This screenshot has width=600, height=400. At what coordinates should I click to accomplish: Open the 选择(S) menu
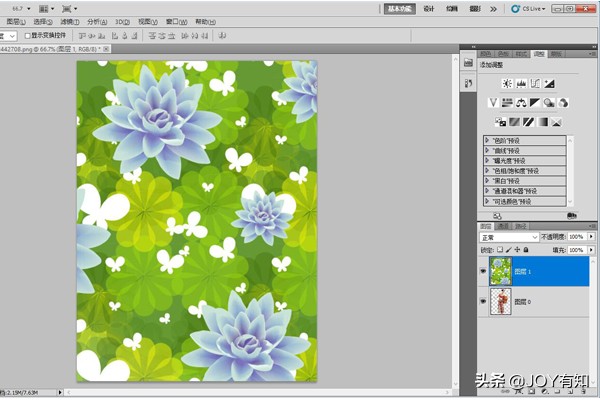(43, 22)
